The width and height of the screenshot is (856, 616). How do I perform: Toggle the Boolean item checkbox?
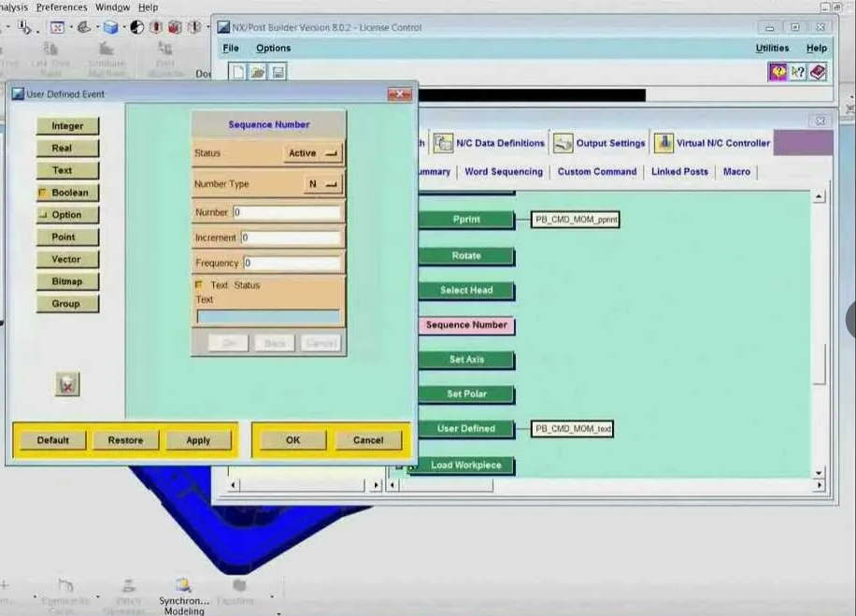(x=43, y=193)
